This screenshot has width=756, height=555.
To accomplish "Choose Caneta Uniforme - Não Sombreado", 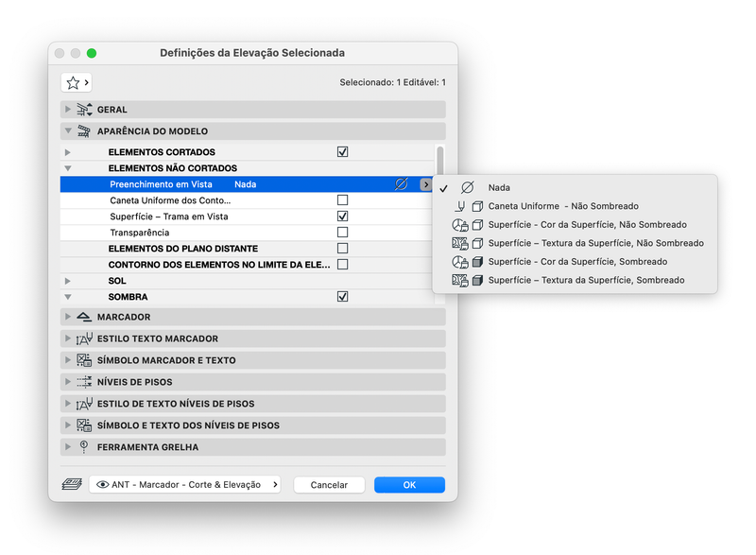I will point(575,206).
